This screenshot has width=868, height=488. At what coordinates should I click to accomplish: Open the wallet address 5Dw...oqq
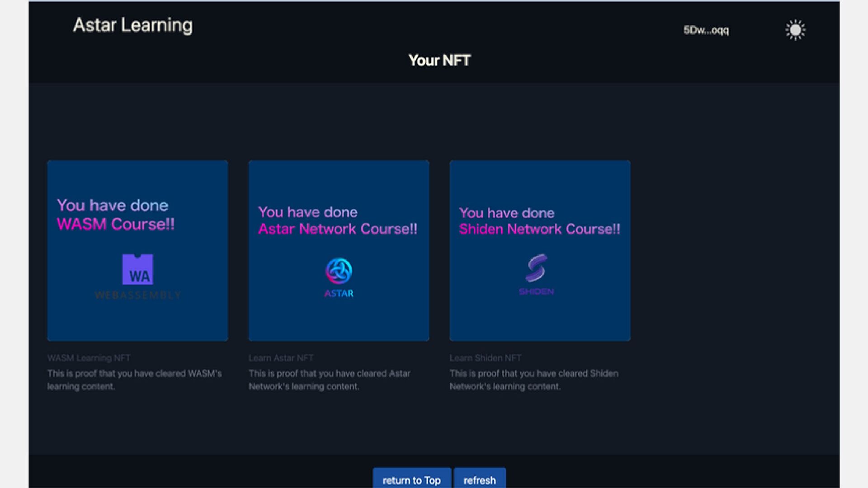tap(706, 30)
